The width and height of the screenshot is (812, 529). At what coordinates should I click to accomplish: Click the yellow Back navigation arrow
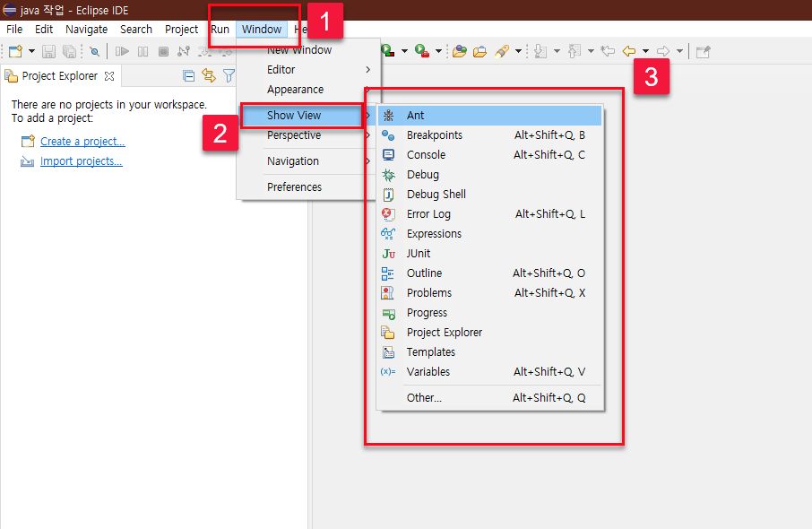[629, 51]
